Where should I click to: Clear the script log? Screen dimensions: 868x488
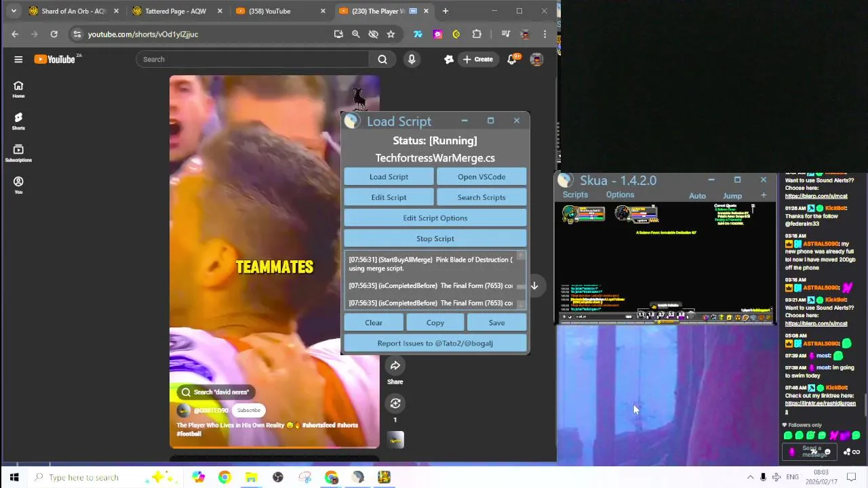[x=374, y=323]
